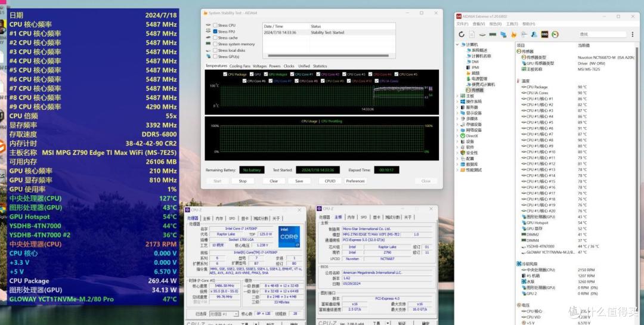Click the AIDA64 user account toolbar icon
Viewport: 644px width, 325px height.
coord(534,35)
